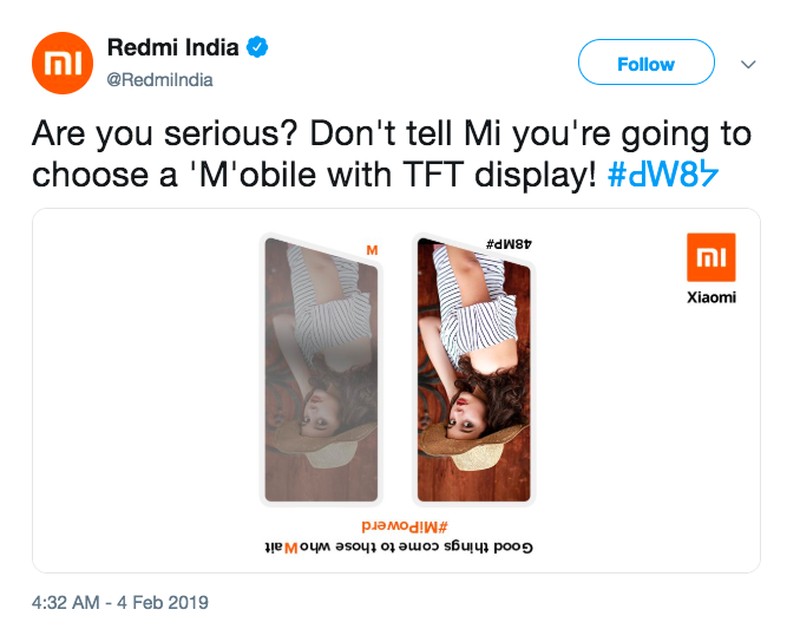Click the upside-down #48MP label above right phone
Image resolution: width=800 pixels, height=629 pixels.
coord(509,244)
